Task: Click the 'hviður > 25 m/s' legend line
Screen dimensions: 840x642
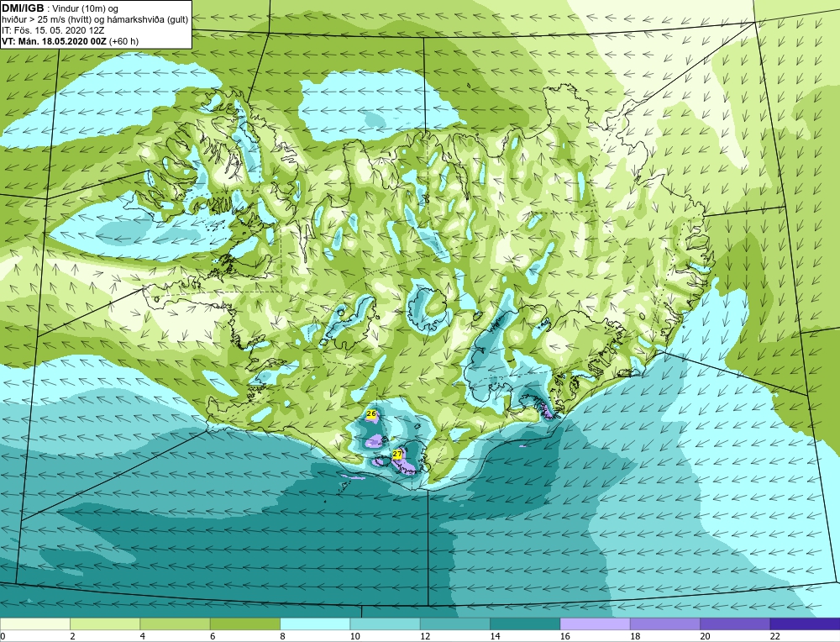Action: pyautogui.click(x=96, y=20)
